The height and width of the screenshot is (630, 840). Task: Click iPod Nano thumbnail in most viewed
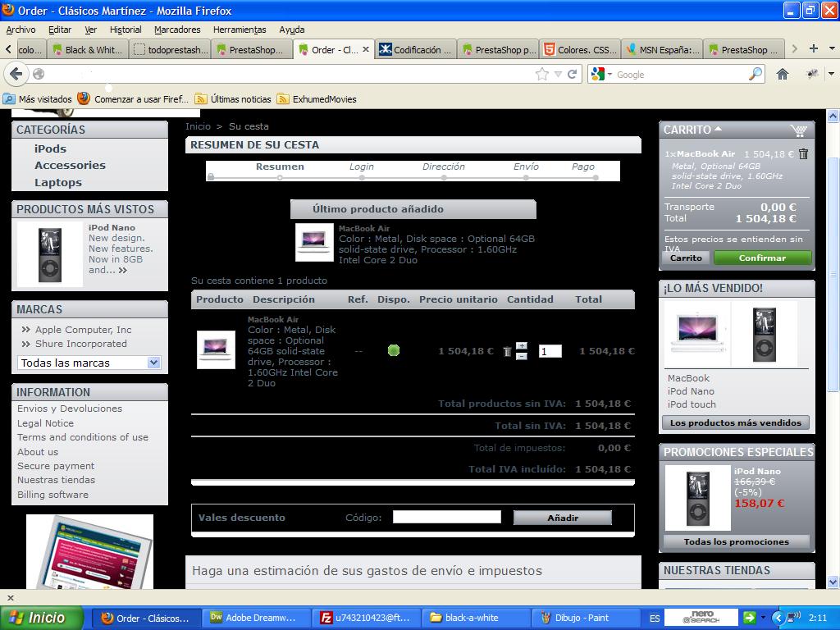pos(50,254)
